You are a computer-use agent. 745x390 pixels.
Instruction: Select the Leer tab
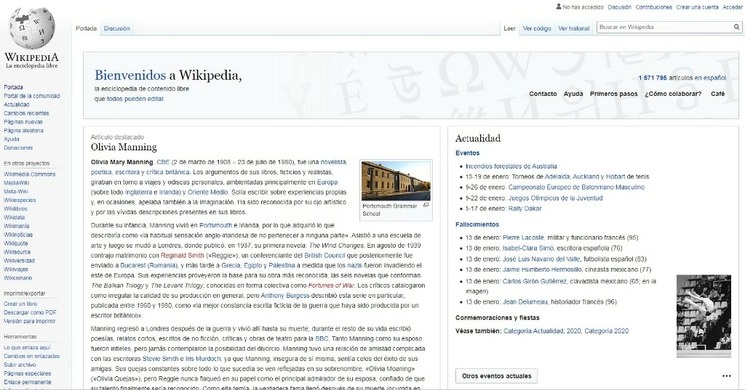pyautogui.click(x=509, y=29)
